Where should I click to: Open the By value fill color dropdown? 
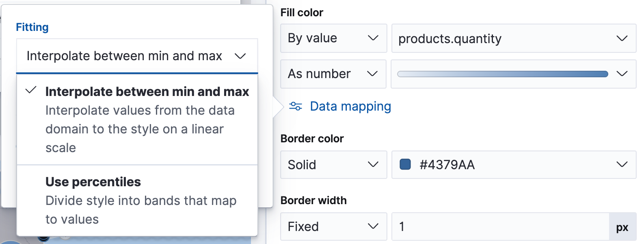click(x=333, y=39)
